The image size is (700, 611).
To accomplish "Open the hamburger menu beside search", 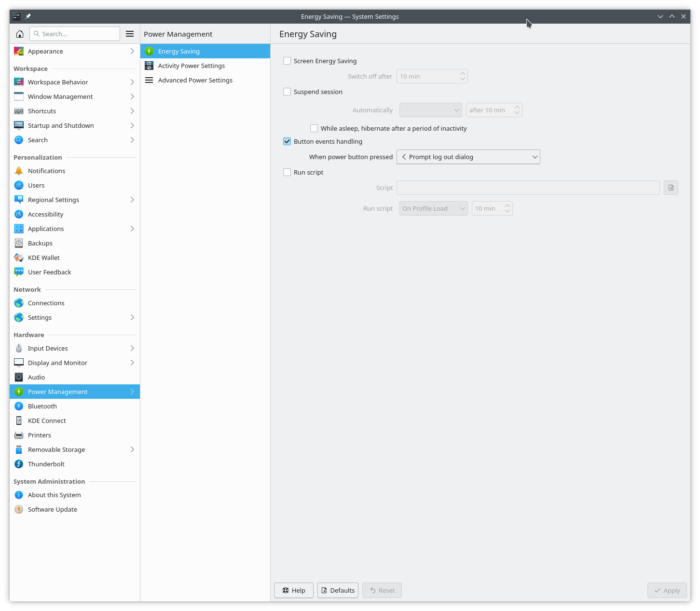I will 130,34.
